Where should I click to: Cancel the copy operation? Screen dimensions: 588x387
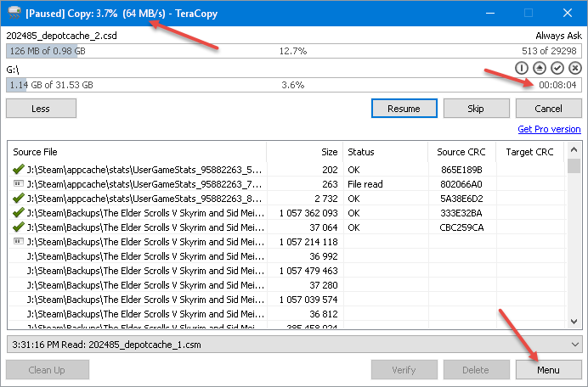[x=549, y=109]
